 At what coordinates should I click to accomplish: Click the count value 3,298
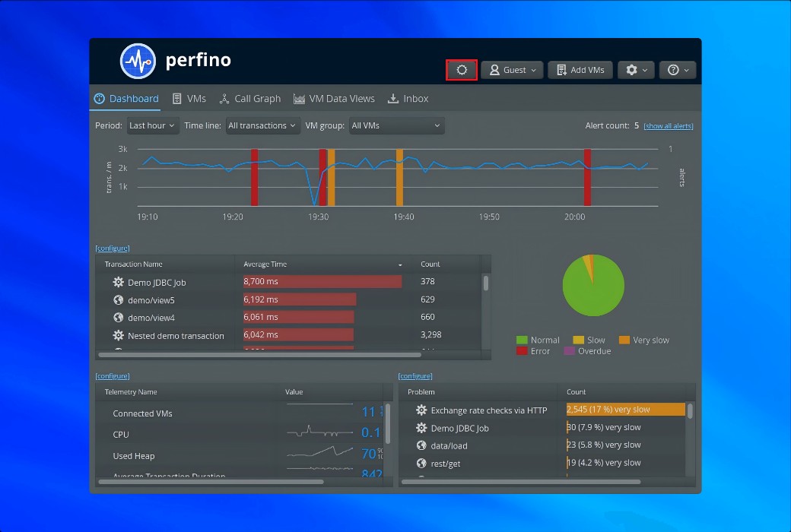(430, 334)
